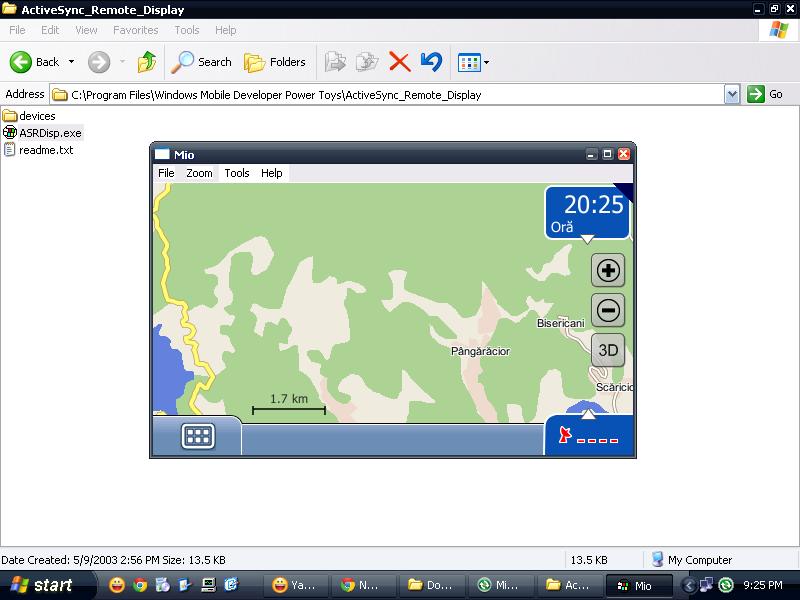Click the zoom in plus button on map
The image size is (800, 600).
608,270
